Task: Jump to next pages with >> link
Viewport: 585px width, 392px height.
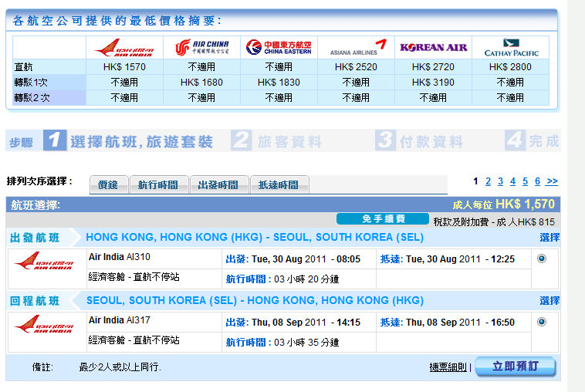Action: click(552, 181)
